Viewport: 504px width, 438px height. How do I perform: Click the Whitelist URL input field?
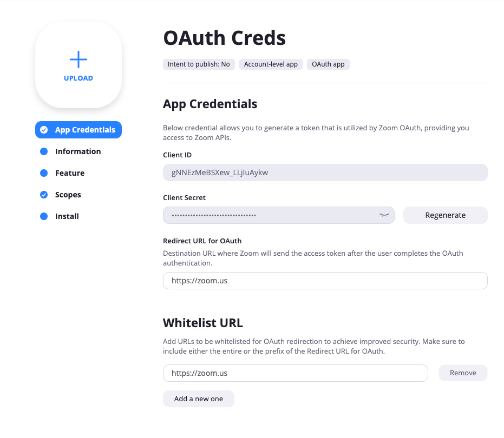click(x=295, y=373)
